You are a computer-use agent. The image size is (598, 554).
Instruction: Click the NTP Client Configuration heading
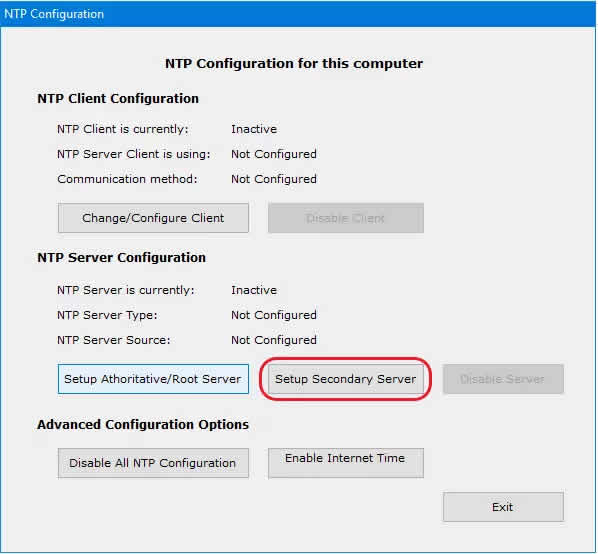tap(118, 98)
